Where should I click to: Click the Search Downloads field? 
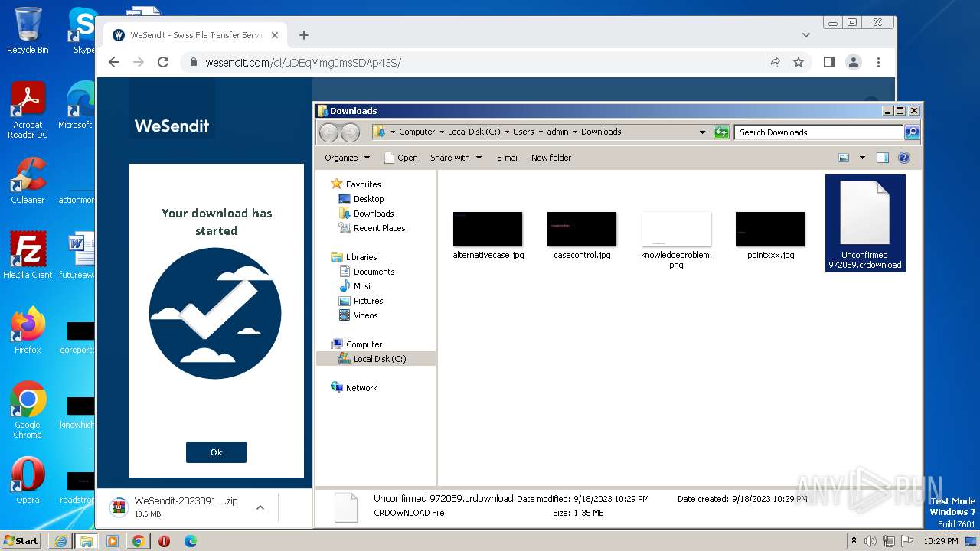point(818,132)
